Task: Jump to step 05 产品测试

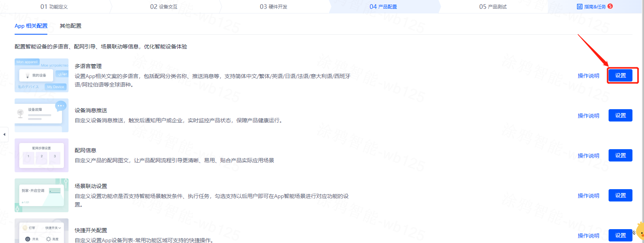Action: [x=493, y=7]
